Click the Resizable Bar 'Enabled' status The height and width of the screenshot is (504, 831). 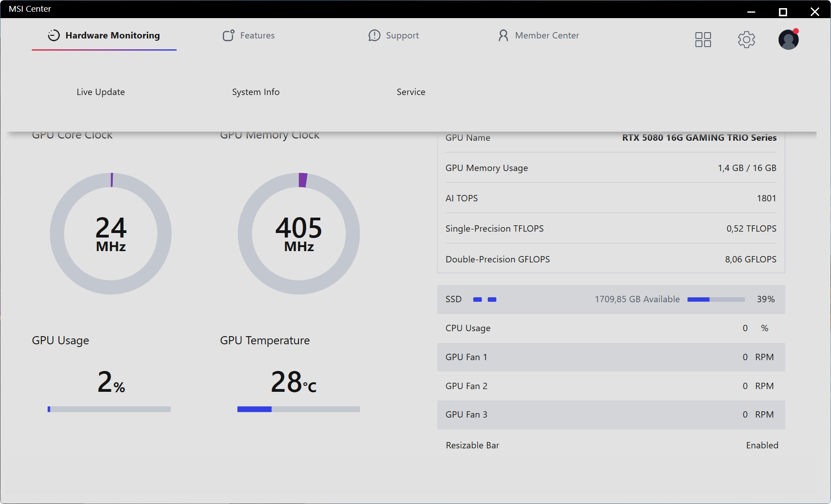click(762, 445)
